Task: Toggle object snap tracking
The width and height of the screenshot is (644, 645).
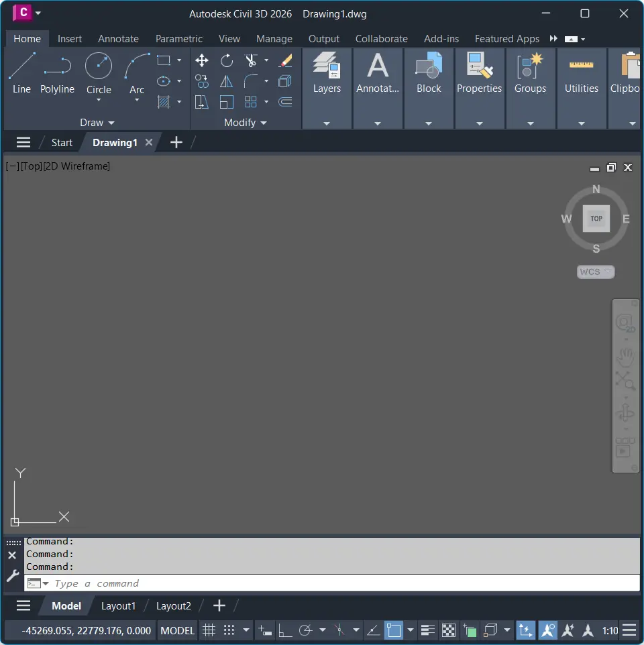Action: click(373, 630)
